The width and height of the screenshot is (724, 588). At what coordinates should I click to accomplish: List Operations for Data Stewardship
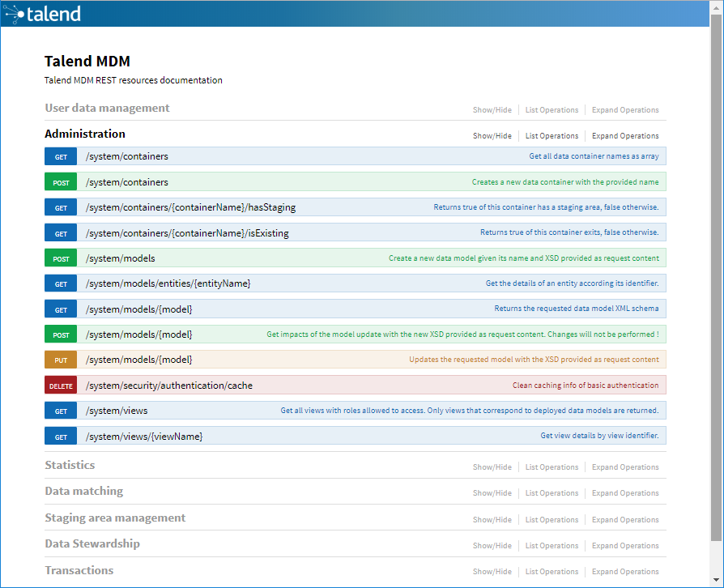(552, 546)
